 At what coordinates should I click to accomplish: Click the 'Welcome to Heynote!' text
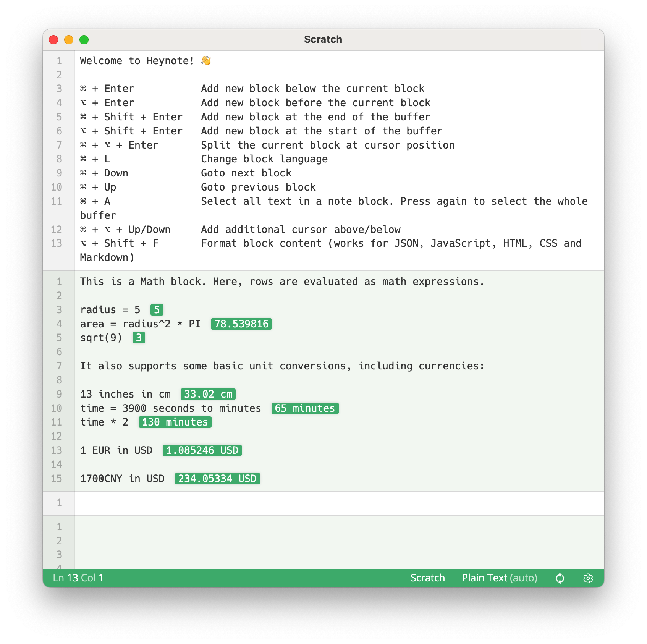click(137, 61)
